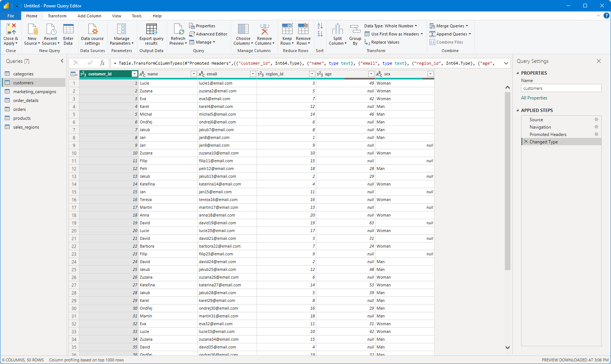Screen dimensions: 611x364
Task: Switch to the Home tab
Action: click(x=32, y=16)
